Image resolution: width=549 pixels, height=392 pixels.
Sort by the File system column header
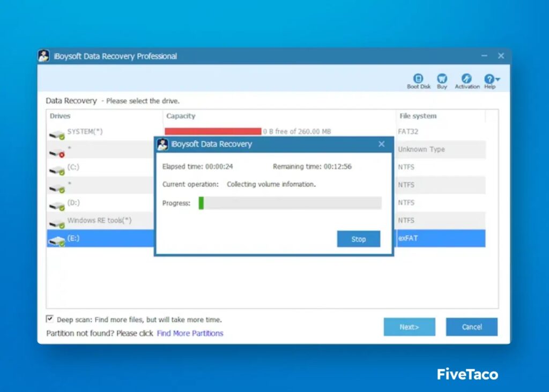418,116
